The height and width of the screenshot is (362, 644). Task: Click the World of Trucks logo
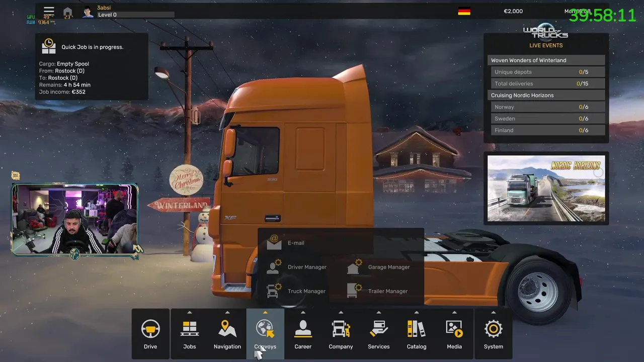tap(545, 31)
